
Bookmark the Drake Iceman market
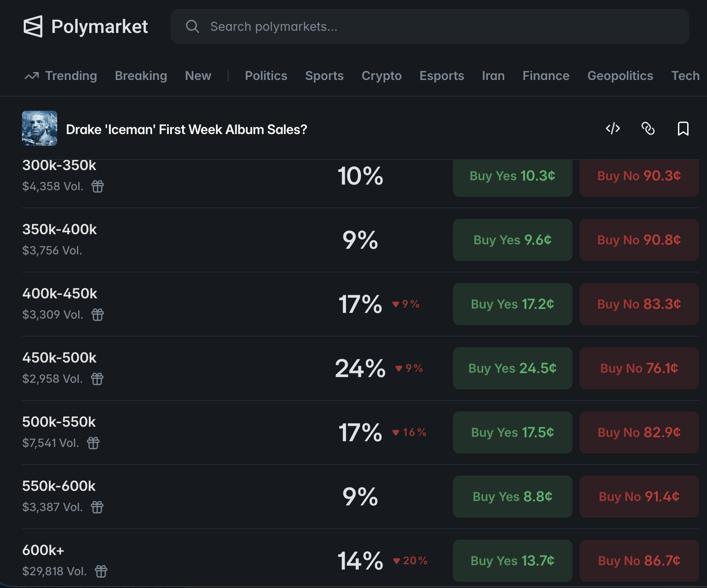pos(683,129)
